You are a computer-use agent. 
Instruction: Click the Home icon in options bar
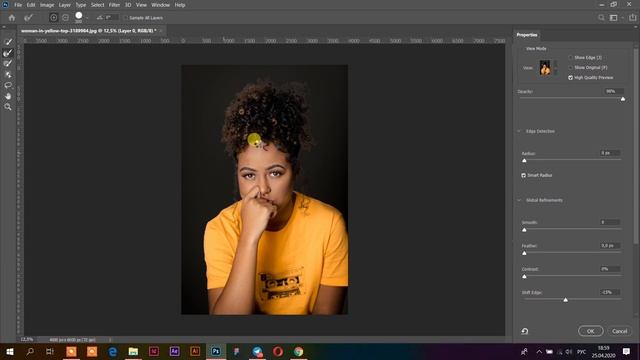[x=11, y=18]
